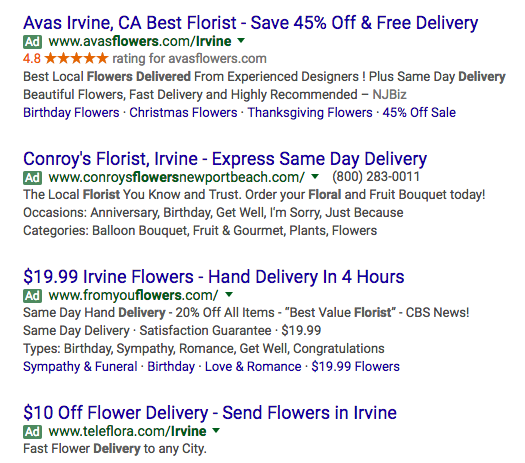Click the Ad badge next to avasflowers.com

32,42
